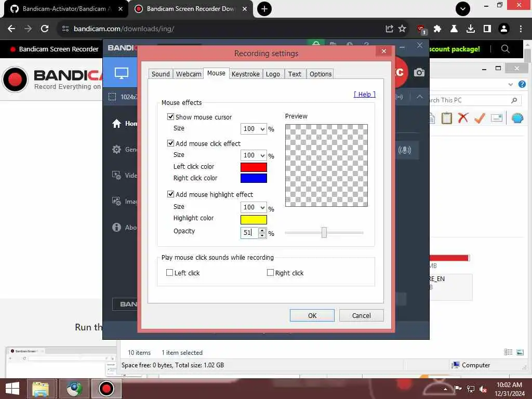Toggle Add mouse click effect checkbox
This screenshot has width=532, height=399.
coord(170,143)
